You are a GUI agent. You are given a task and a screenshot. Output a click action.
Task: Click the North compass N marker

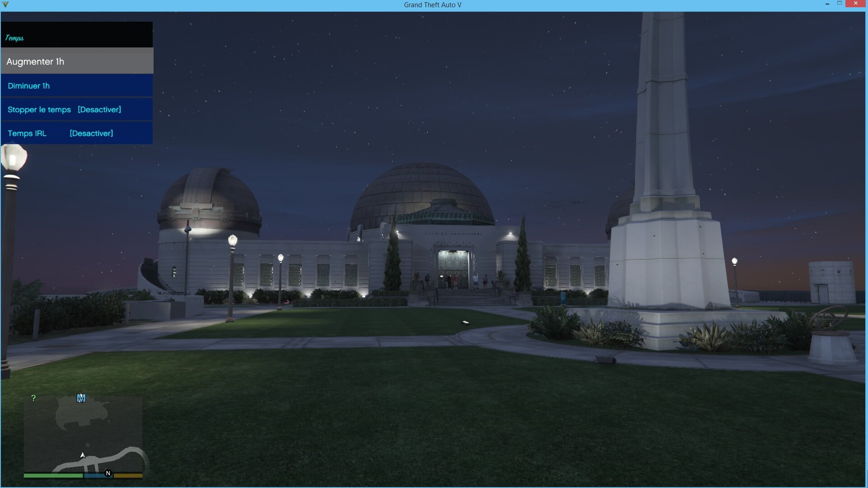(x=108, y=473)
